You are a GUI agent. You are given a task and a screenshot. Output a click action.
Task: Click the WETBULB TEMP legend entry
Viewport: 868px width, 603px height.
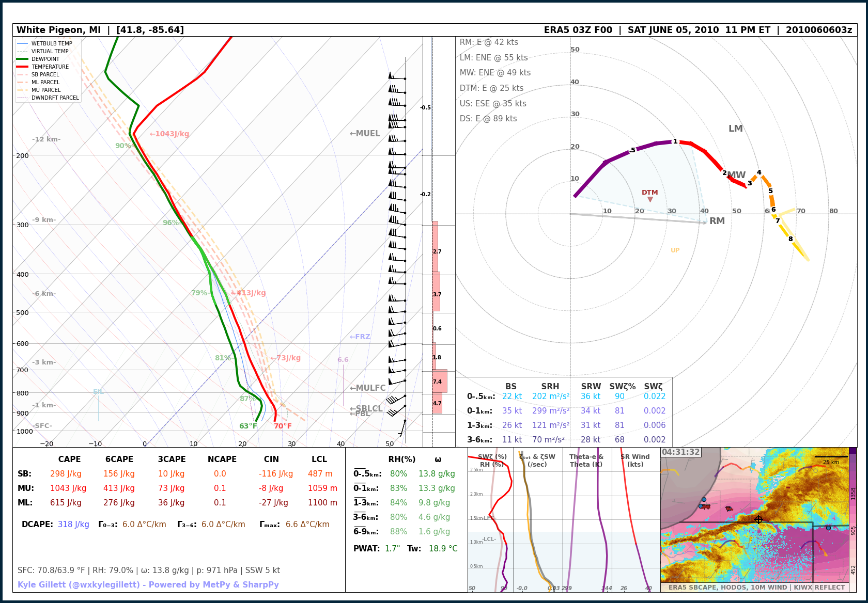(51, 44)
